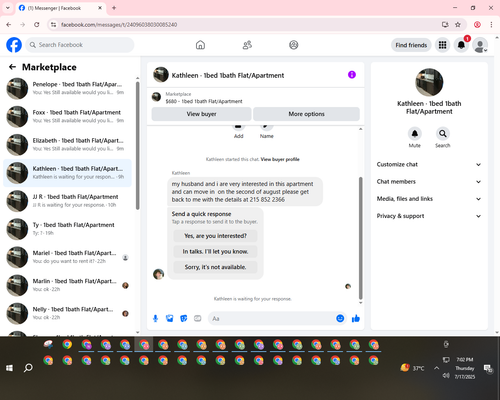This screenshot has height=400, width=500.
Task: Click the Search Facebook field
Action: 80,45
